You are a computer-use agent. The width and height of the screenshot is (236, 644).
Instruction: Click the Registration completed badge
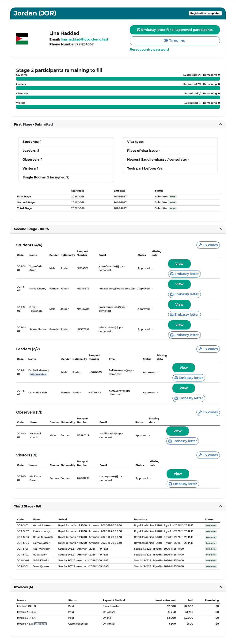tap(205, 13)
